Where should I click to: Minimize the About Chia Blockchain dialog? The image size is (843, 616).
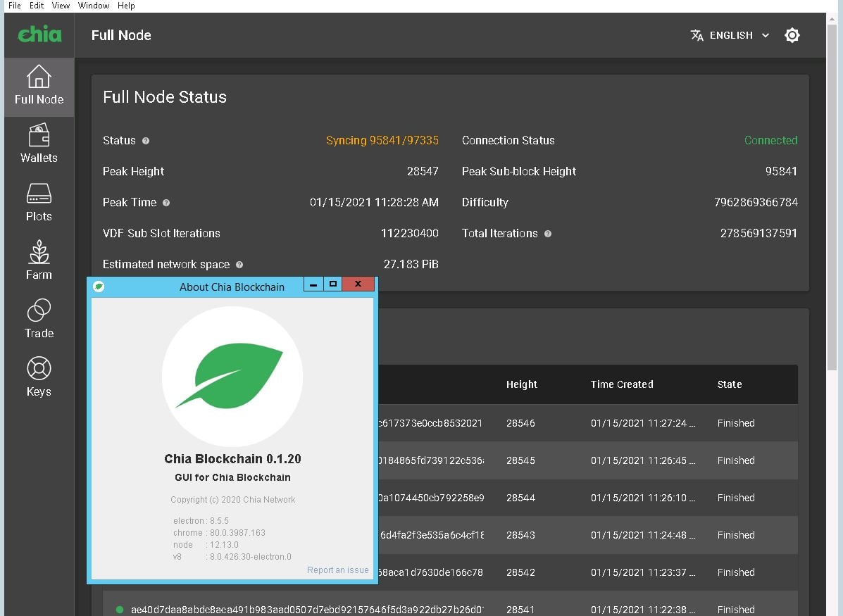coord(313,284)
